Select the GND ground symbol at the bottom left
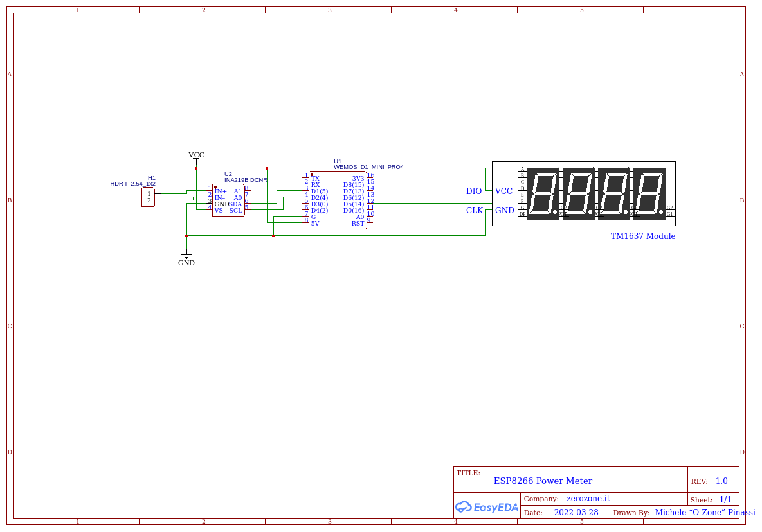The height and width of the screenshot is (532, 762). point(186,259)
